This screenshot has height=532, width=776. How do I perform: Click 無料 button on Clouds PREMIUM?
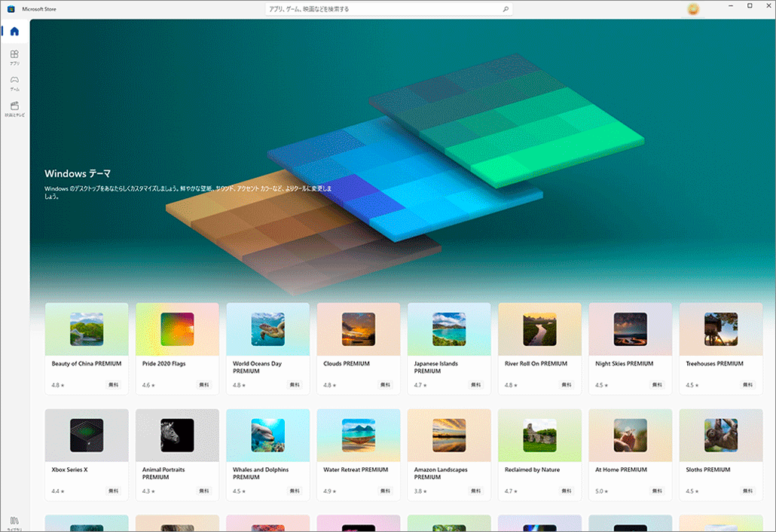tap(385, 384)
